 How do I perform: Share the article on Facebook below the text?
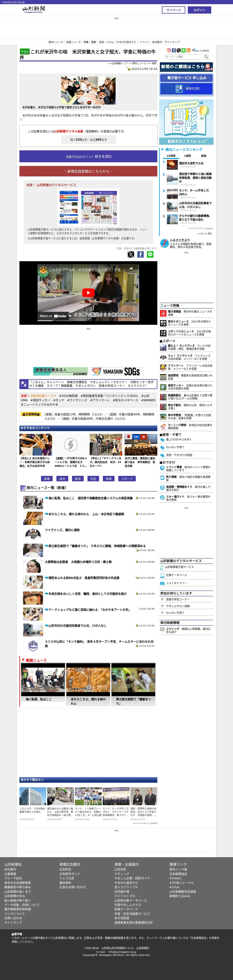point(140,255)
